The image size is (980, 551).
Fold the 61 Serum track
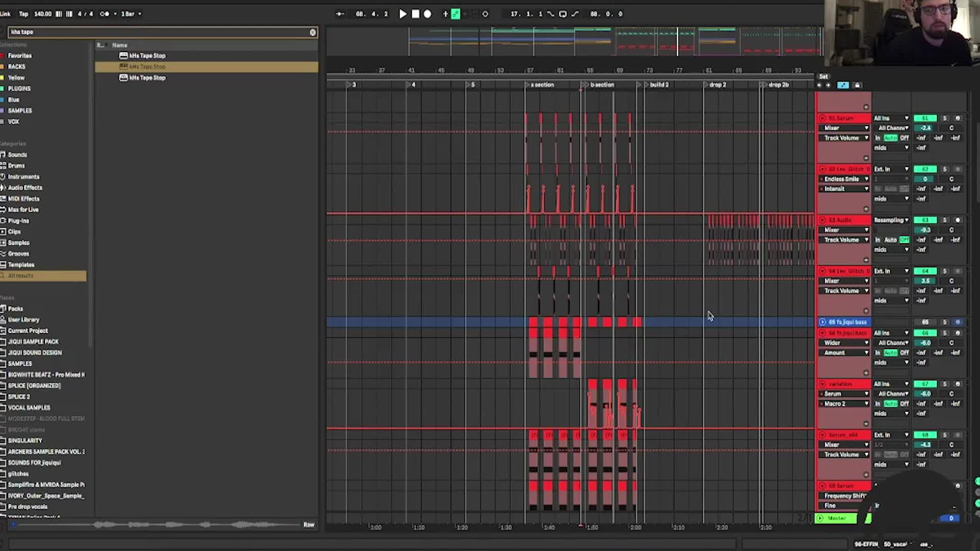[822, 118]
